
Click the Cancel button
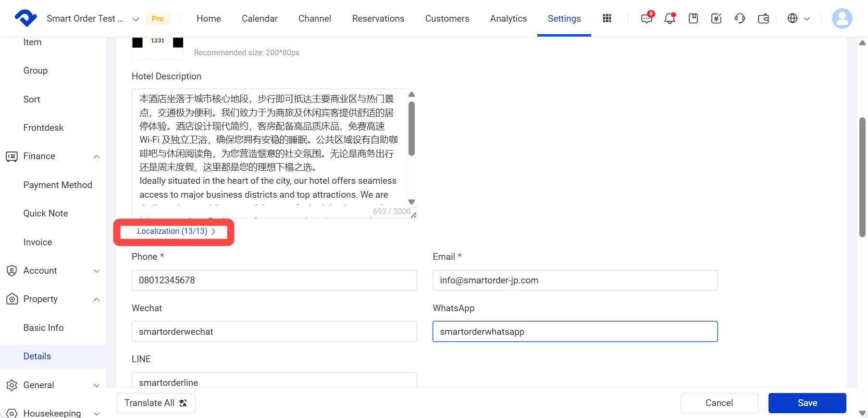point(719,403)
